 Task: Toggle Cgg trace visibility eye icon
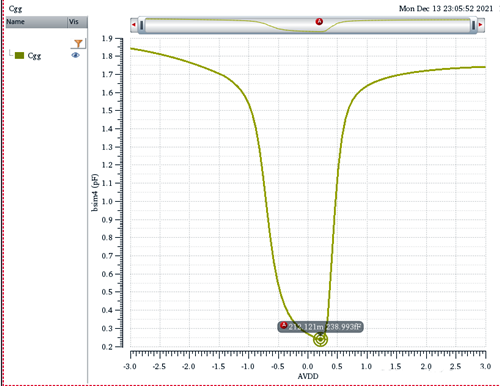coord(75,55)
